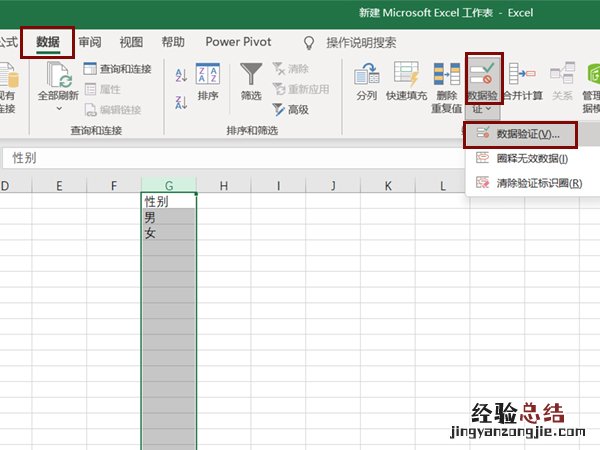The image size is (600, 450).
Task: Click the Queries & Connections (查询和连接) button
Action: 117,69
